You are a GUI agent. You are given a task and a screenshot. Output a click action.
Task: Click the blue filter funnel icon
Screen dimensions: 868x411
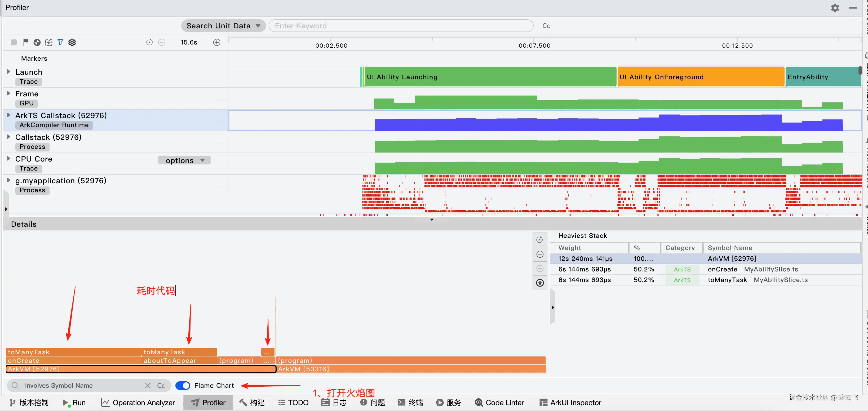[x=60, y=42]
